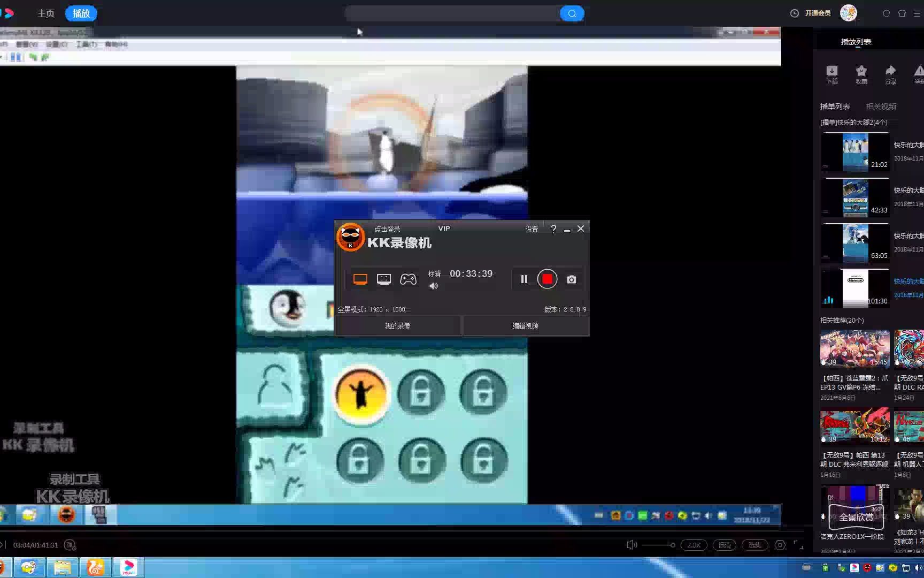Open playlist video with duration 42:33

coord(855,197)
